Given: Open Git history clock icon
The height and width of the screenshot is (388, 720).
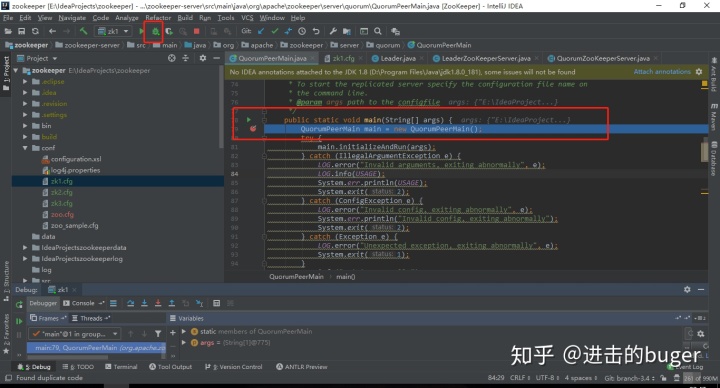Looking at the screenshot, I should (x=302, y=31).
